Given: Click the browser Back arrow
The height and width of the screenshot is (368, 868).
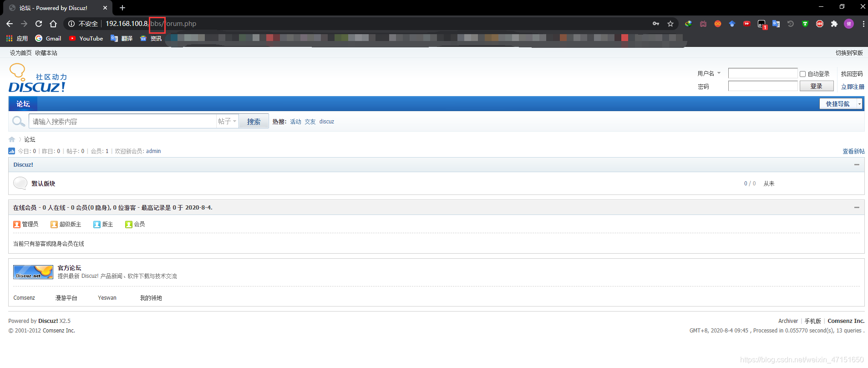Looking at the screenshot, I should [x=10, y=24].
